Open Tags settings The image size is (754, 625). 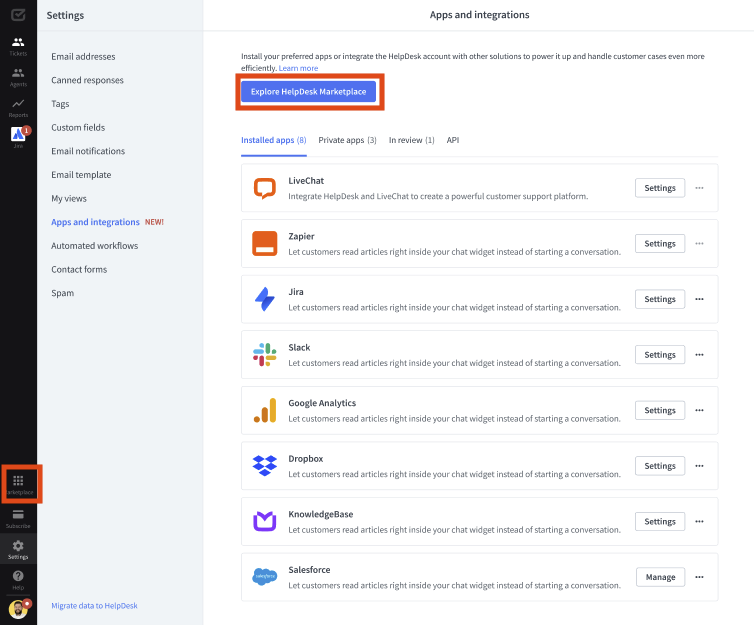click(60, 103)
